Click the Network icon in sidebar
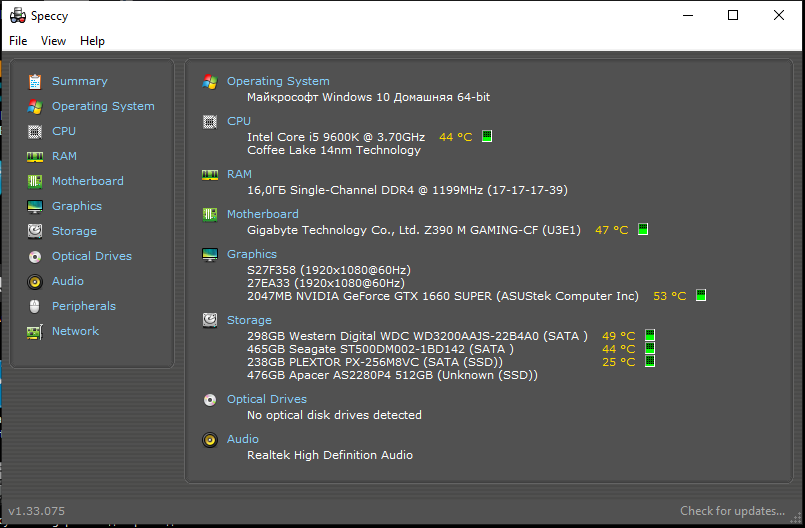805x528 pixels. coord(35,331)
